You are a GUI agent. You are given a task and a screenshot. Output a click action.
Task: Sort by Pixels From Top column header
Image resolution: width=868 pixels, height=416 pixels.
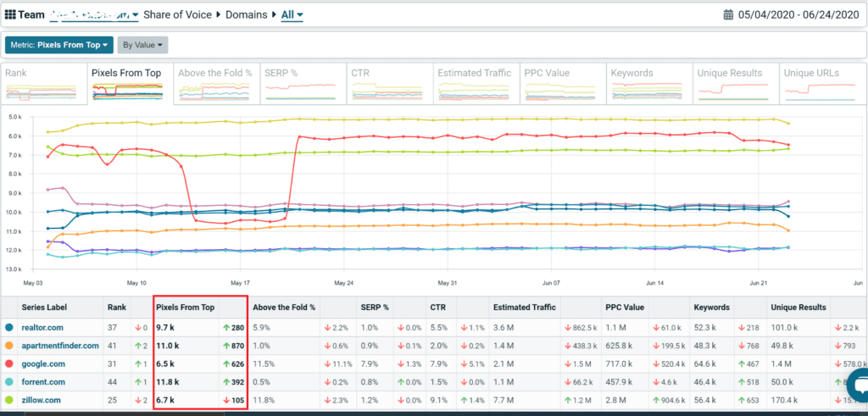[x=186, y=307]
